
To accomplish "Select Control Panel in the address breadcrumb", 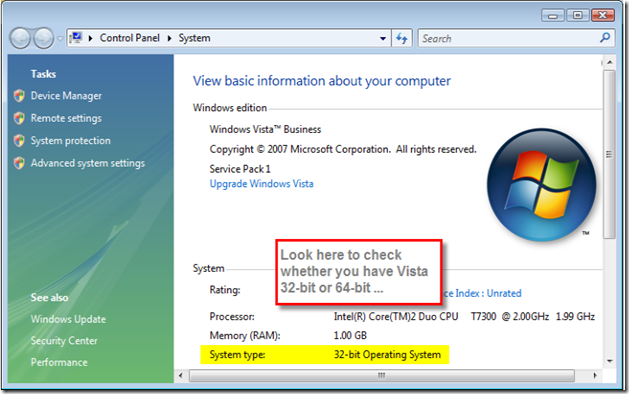I will click(x=130, y=38).
